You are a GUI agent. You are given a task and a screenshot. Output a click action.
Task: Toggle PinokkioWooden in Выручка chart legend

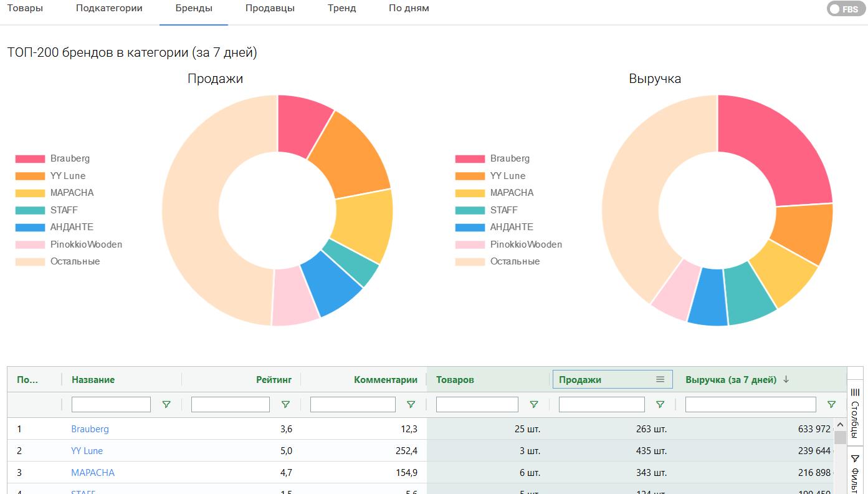tap(508, 245)
